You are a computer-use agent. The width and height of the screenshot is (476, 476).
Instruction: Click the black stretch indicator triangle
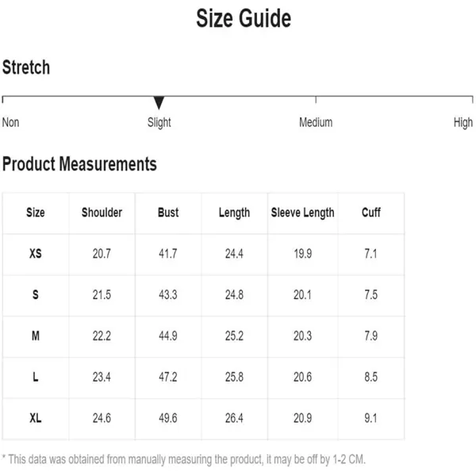[x=159, y=102]
